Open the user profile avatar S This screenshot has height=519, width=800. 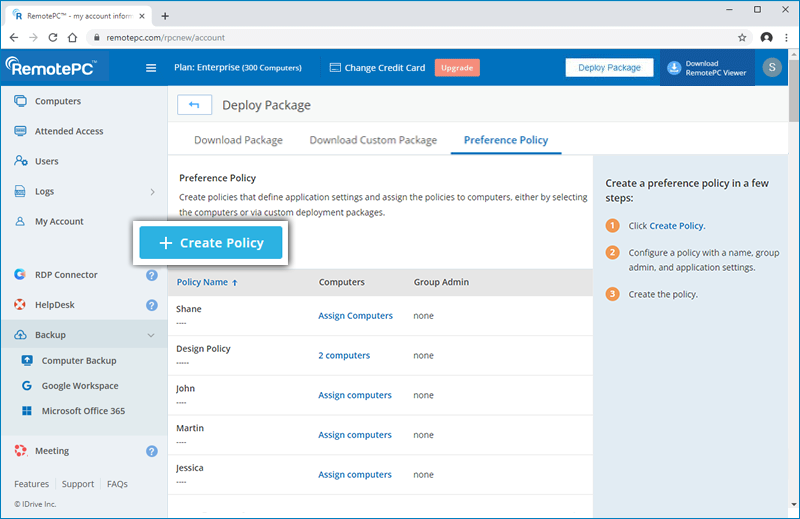click(x=772, y=68)
